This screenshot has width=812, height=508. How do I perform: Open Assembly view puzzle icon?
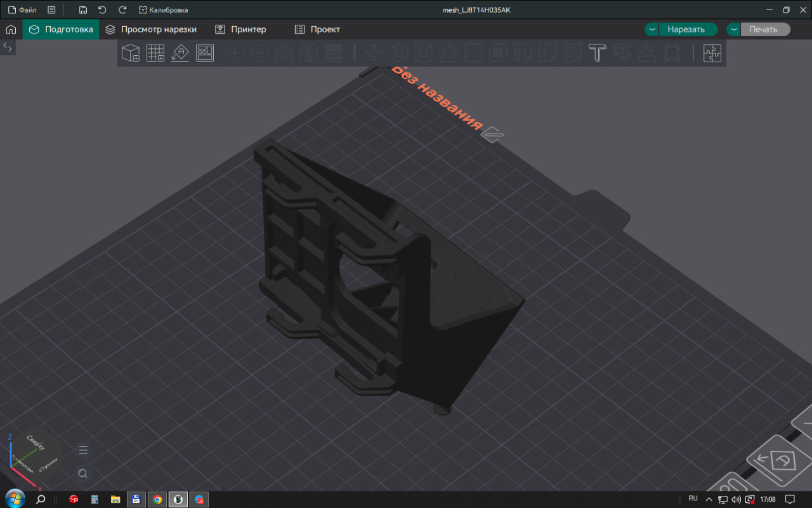pyautogui.click(x=712, y=53)
